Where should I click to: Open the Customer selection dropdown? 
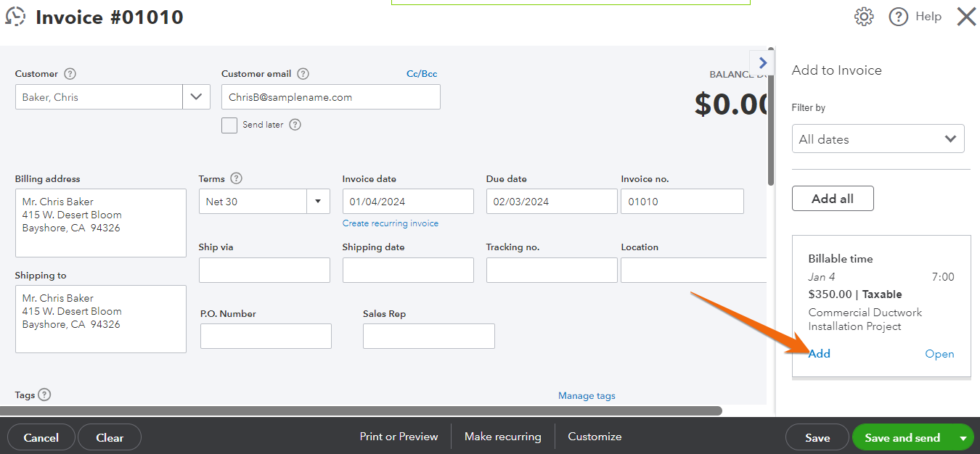coord(196,96)
